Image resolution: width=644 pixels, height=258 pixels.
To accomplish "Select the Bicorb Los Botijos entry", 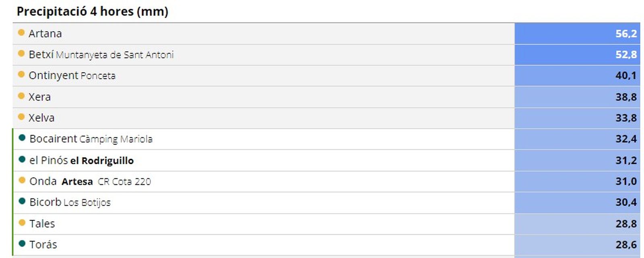I will coord(70,202).
